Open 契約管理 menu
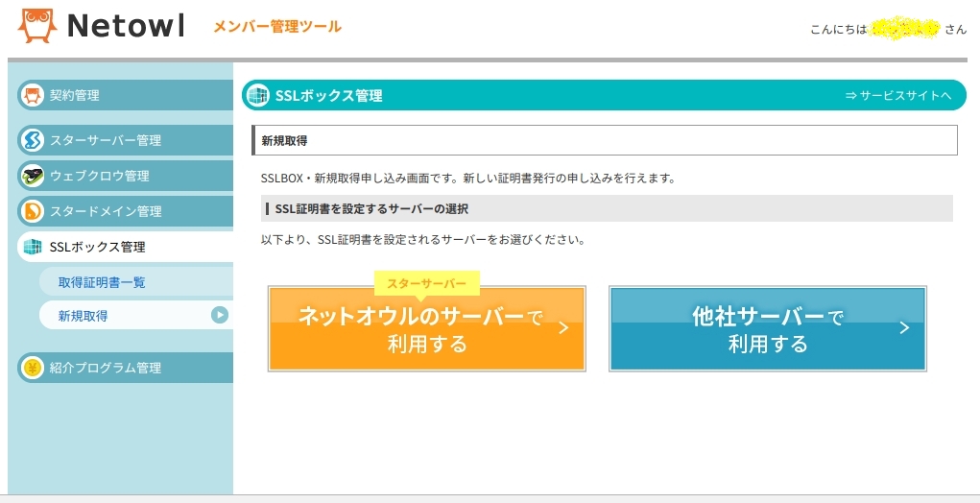This screenshot has height=503, width=980. pos(125,96)
